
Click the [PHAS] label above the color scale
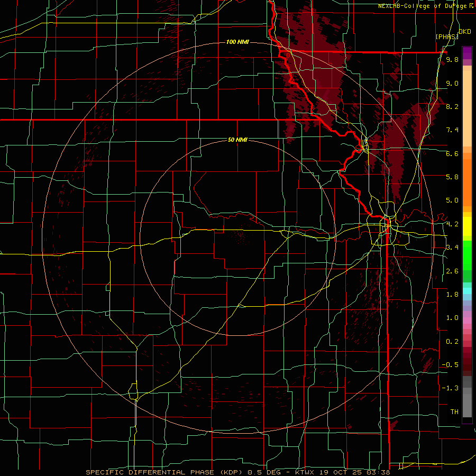coord(447,36)
